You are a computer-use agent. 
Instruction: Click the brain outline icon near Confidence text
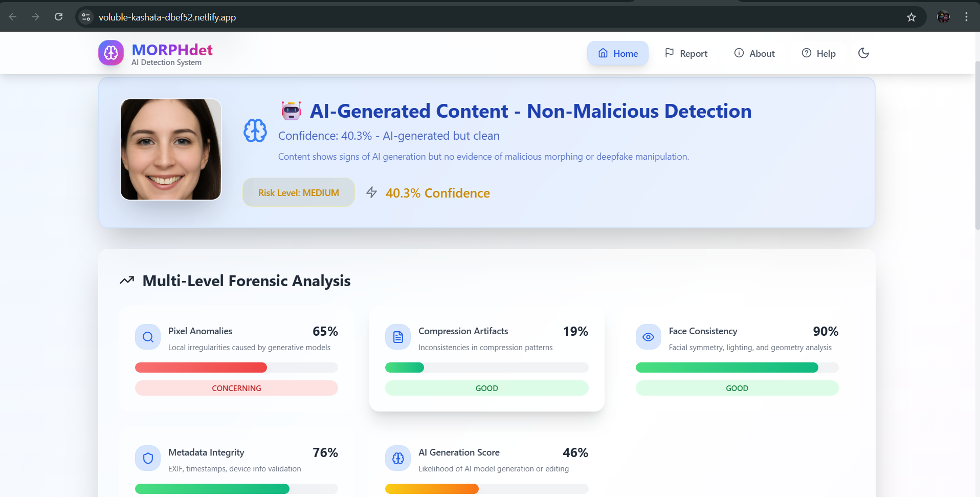coord(255,131)
